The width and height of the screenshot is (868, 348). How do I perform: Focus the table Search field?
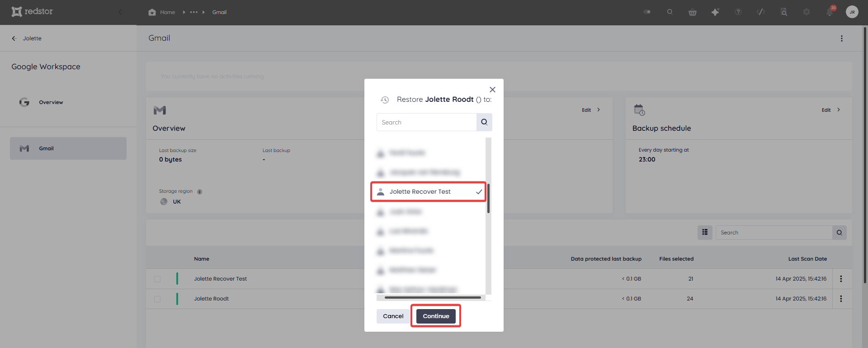(774, 233)
